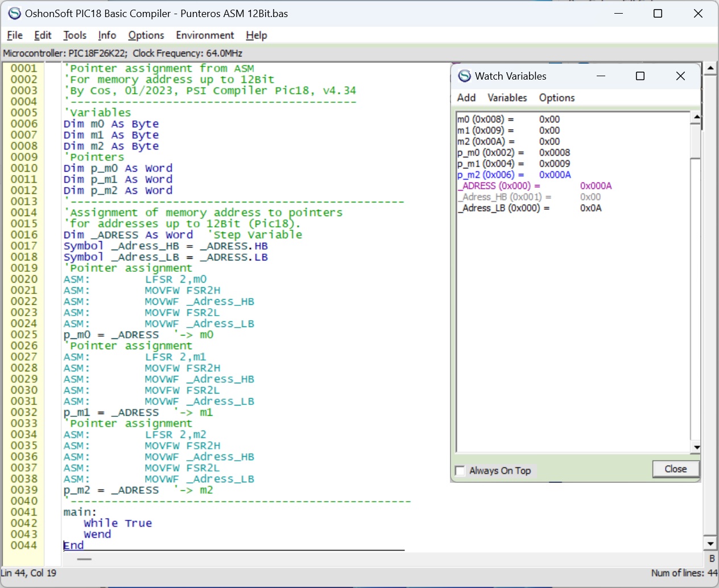Close Watch Variables with the X button
Image resolution: width=719 pixels, height=588 pixels.
click(680, 76)
